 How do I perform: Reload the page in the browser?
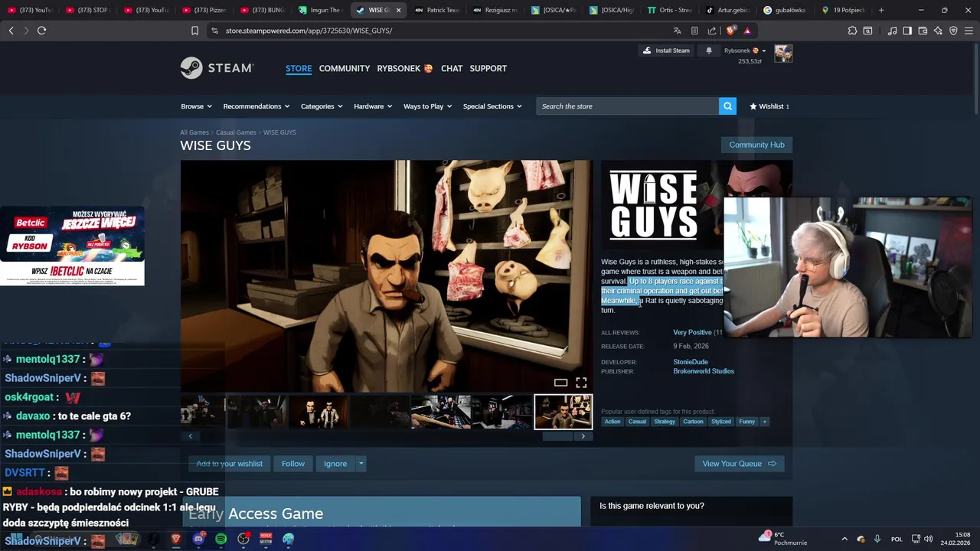pos(41,31)
